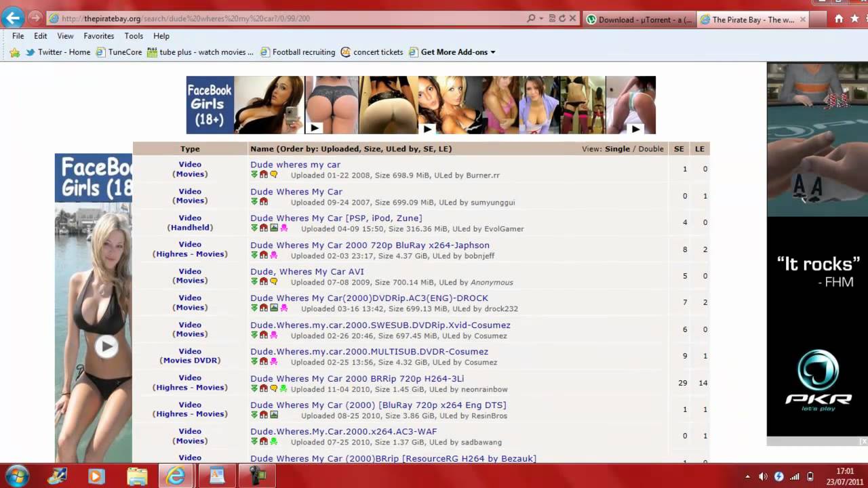Open address bar search dropdown arrow

coord(541,18)
